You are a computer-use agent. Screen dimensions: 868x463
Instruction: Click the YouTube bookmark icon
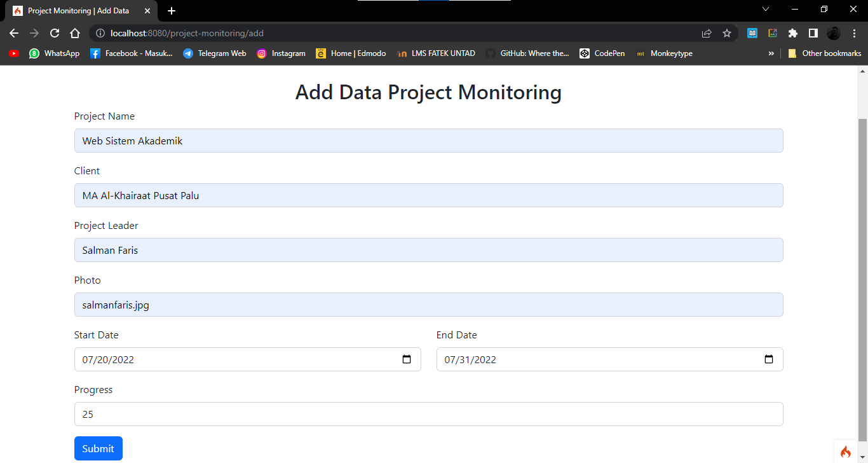[x=13, y=53]
